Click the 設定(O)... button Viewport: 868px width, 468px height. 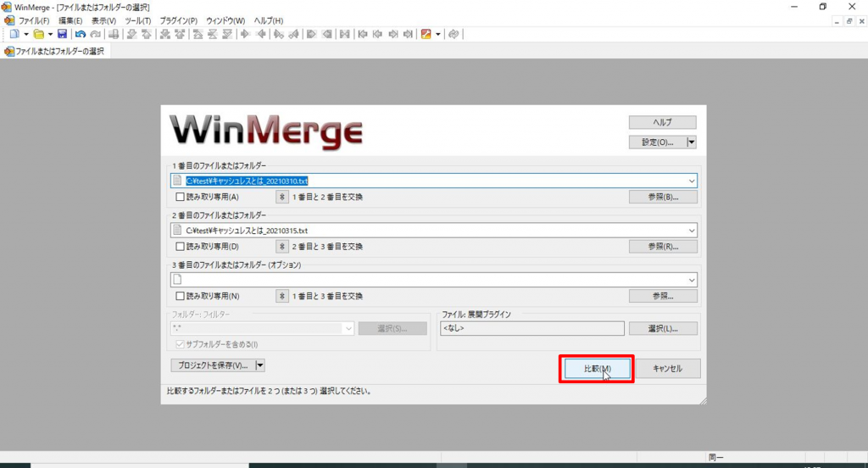(x=657, y=142)
